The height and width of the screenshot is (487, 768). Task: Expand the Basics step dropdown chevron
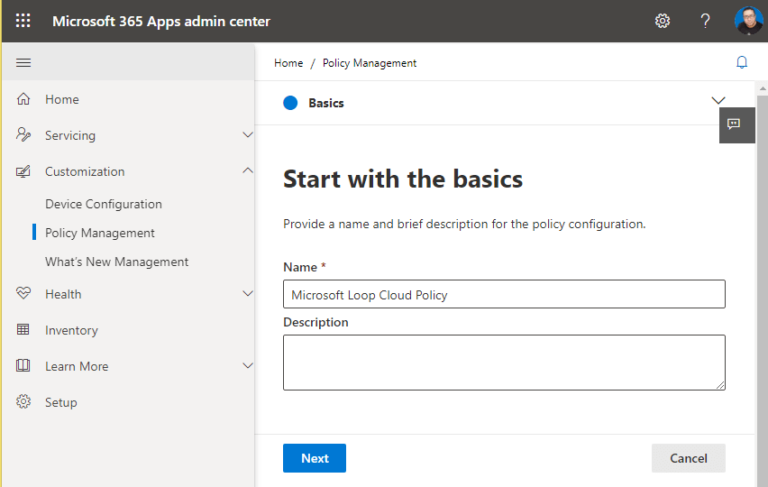[x=717, y=101]
